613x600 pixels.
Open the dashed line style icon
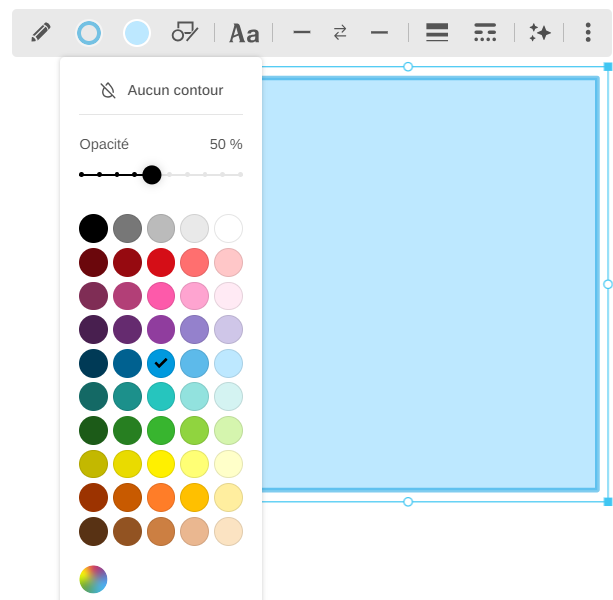point(485,33)
